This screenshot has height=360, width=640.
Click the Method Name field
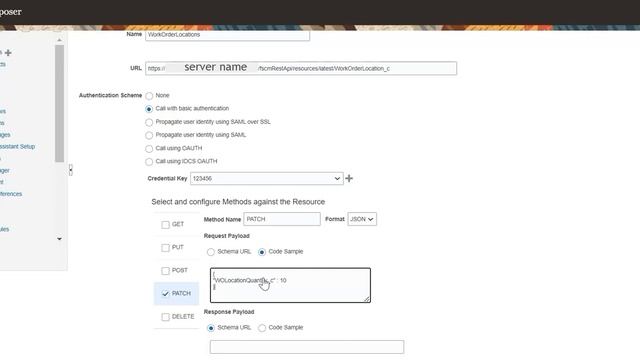[282, 219]
